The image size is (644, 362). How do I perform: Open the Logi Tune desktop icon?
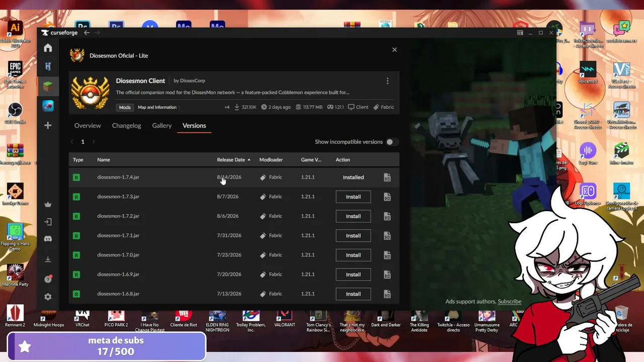click(588, 153)
